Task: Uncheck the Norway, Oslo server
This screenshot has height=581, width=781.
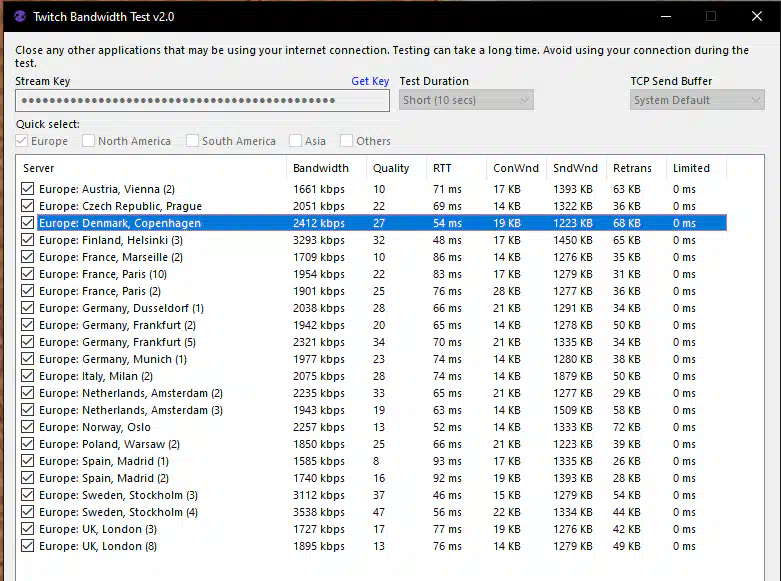Action: pos(28,427)
